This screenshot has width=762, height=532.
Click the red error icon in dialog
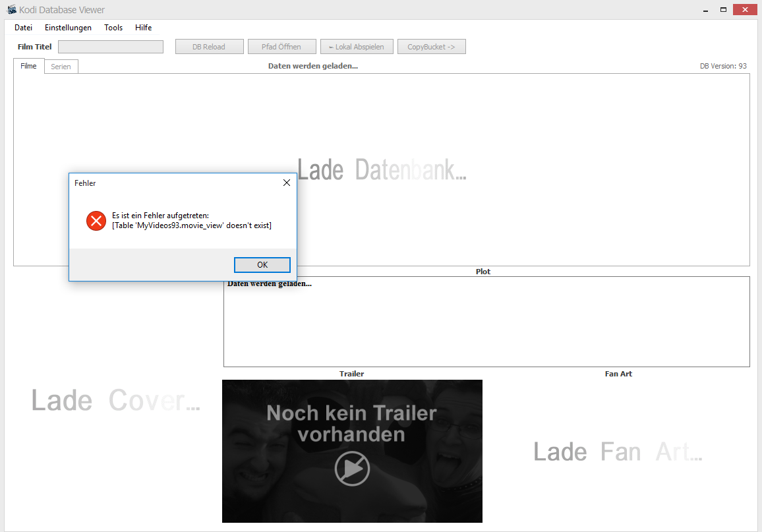pos(96,221)
